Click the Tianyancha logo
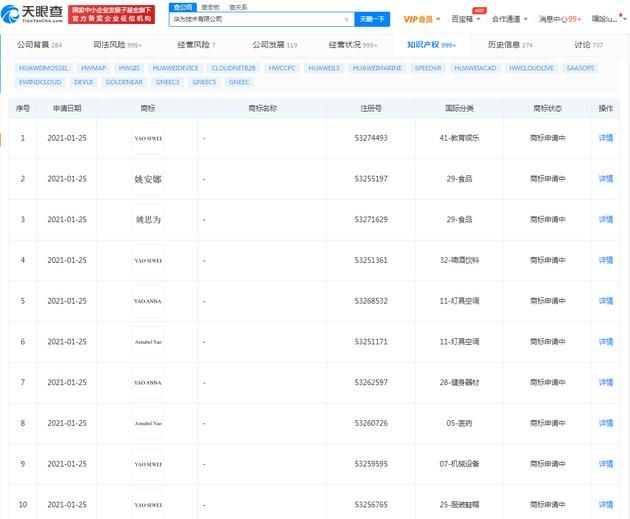The width and height of the screenshot is (630, 519). point(32,14)
